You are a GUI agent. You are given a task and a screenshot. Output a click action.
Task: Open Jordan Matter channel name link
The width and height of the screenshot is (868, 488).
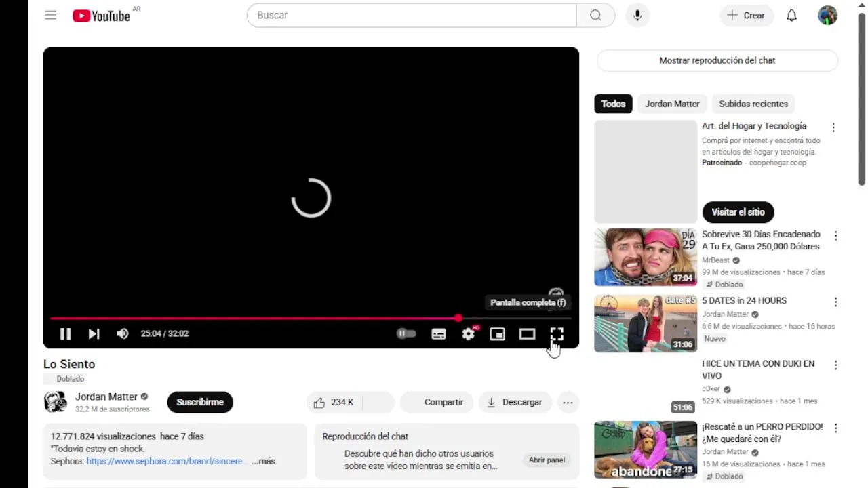106,396
